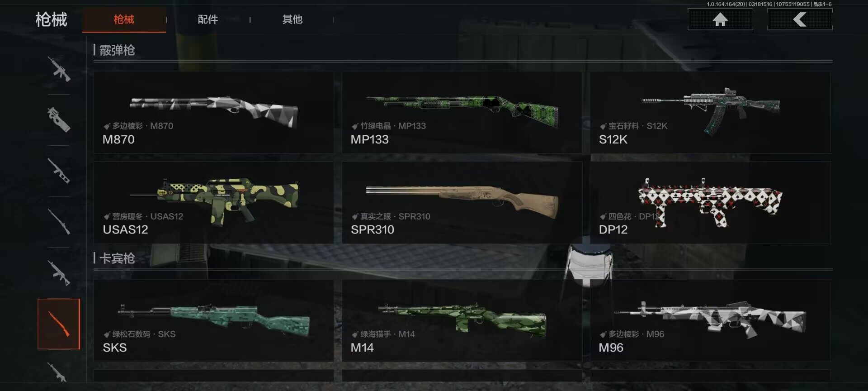Select the sniper rifle sidebar icon
Screen dimensions: 868x391
point(59,222)
